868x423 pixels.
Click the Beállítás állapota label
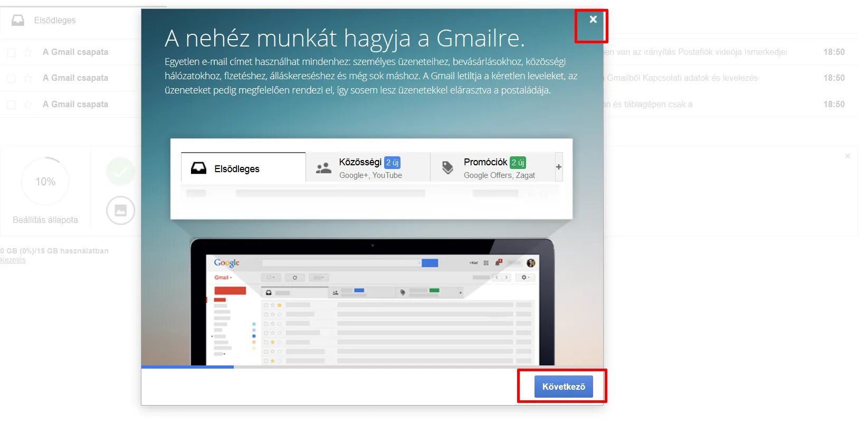45,220
